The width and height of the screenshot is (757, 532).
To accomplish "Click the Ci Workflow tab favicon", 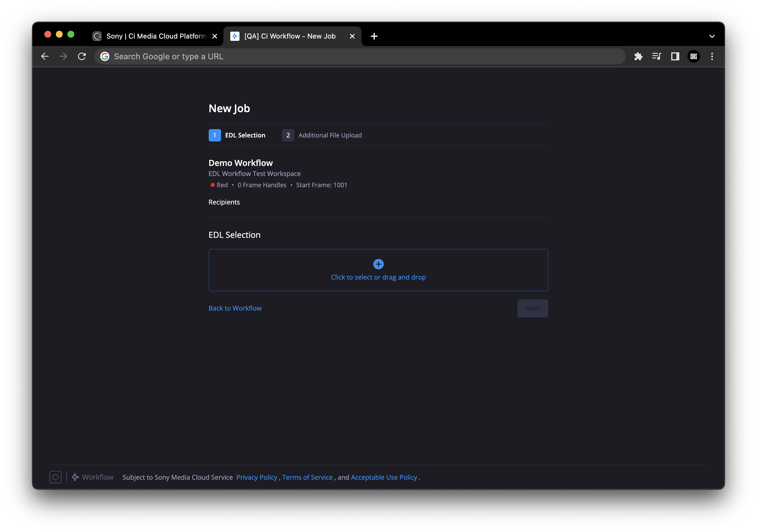I will point(234,36).
